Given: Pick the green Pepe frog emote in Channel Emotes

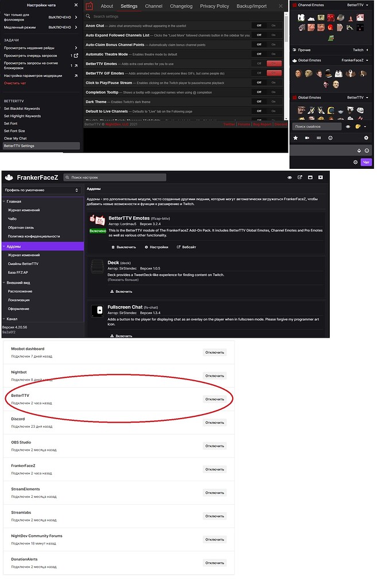Looking at the screenshot, I should (x=331, y=37).
